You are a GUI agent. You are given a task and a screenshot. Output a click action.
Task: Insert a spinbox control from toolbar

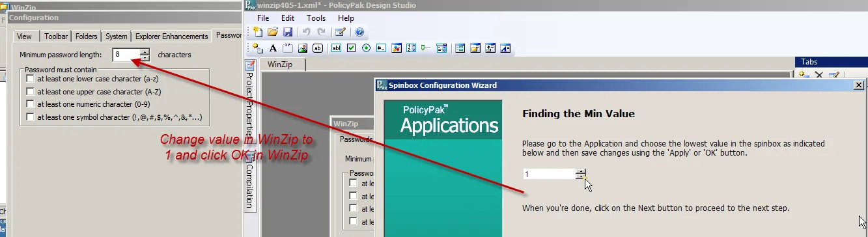click(x=411, y=48)
